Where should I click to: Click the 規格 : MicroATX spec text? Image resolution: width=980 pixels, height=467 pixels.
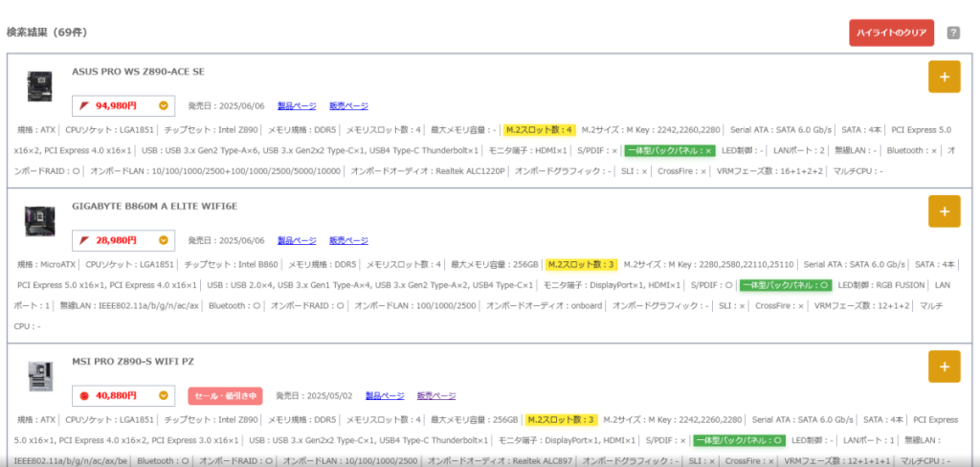pyautogui.click(x=46, y=264)
